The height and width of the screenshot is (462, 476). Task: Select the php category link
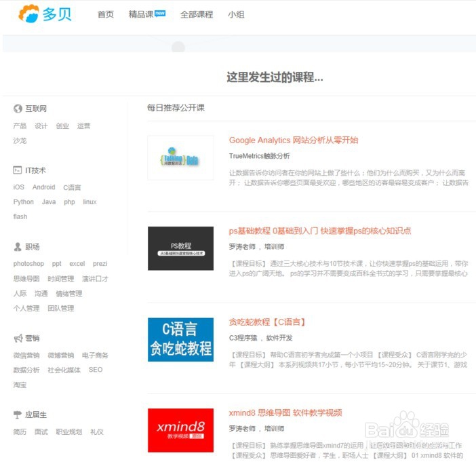[x=70, y=202]
